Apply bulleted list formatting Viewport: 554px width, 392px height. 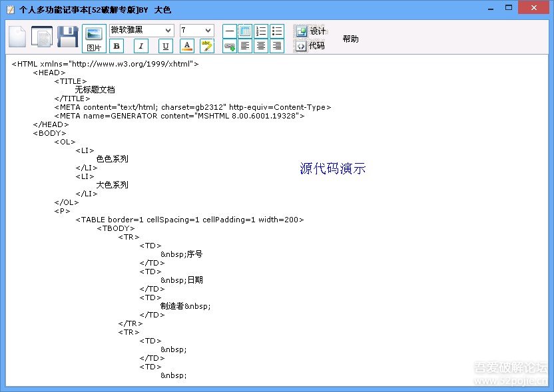[277, 31]
